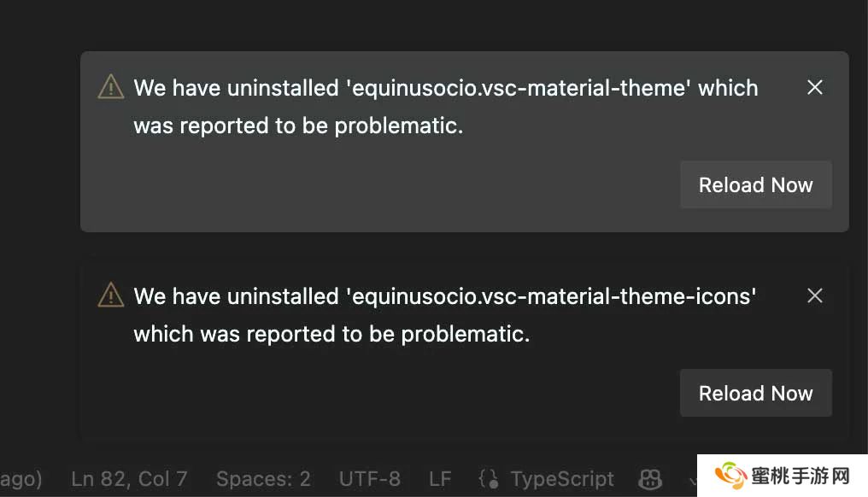The width and height of the screenshot is (868, 497).
Task: Dismiss the 'vsc-material-theme' uninstalled notification
Action: point(815,87)
